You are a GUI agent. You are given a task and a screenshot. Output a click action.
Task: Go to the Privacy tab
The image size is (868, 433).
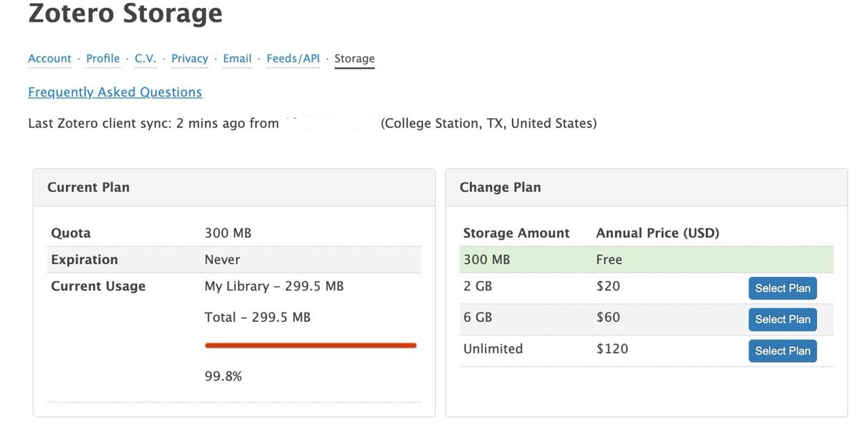190,58
